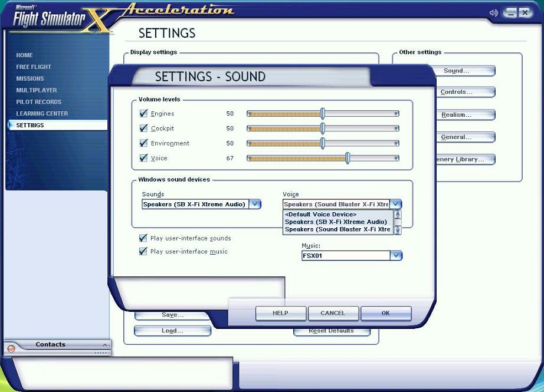Click the Engines volume slider handle
Screen dimensions: 544x392
(323, 113)
